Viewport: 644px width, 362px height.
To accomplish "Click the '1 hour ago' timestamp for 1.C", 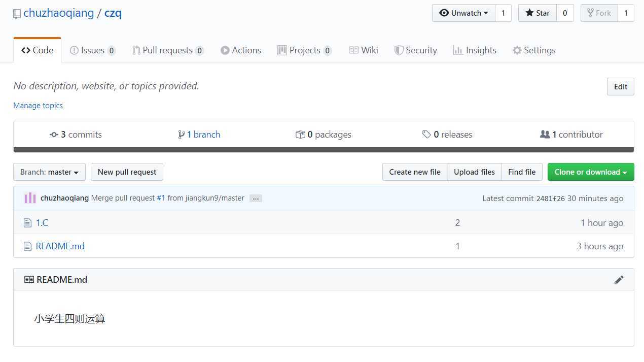I will [602, 223].
